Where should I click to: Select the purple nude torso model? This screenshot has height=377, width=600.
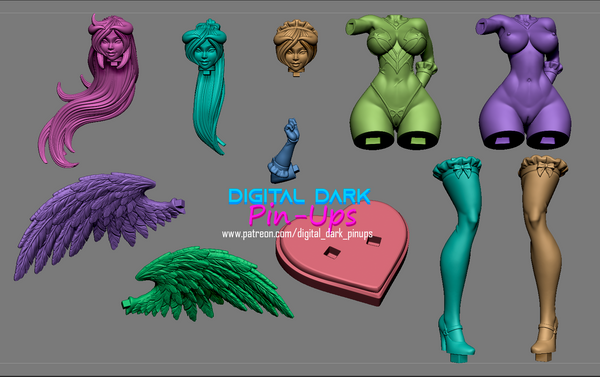523,81
